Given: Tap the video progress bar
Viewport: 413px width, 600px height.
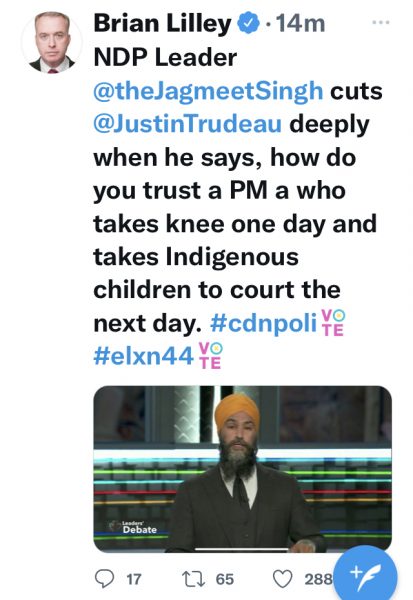Looking at the screenshot, I should [x=242, y=549].
